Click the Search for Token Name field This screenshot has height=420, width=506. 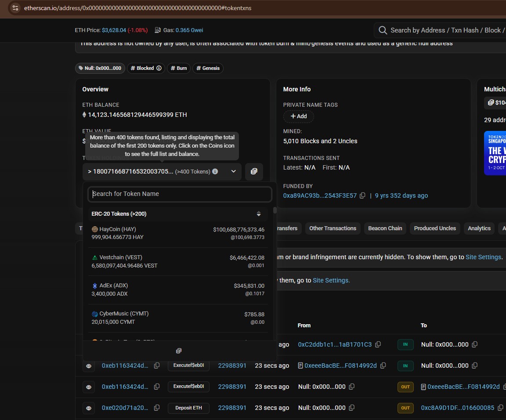pos(180,194)
